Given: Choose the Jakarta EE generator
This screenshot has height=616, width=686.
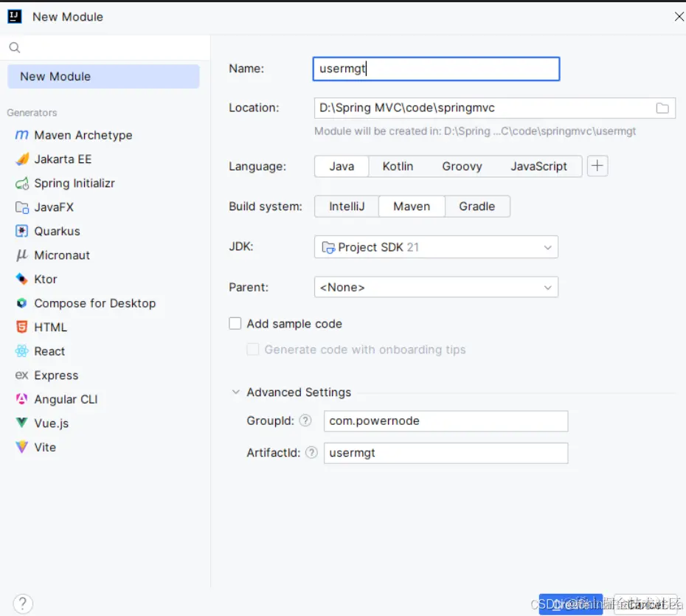Looking at the screenshot, I should (53, 159).
